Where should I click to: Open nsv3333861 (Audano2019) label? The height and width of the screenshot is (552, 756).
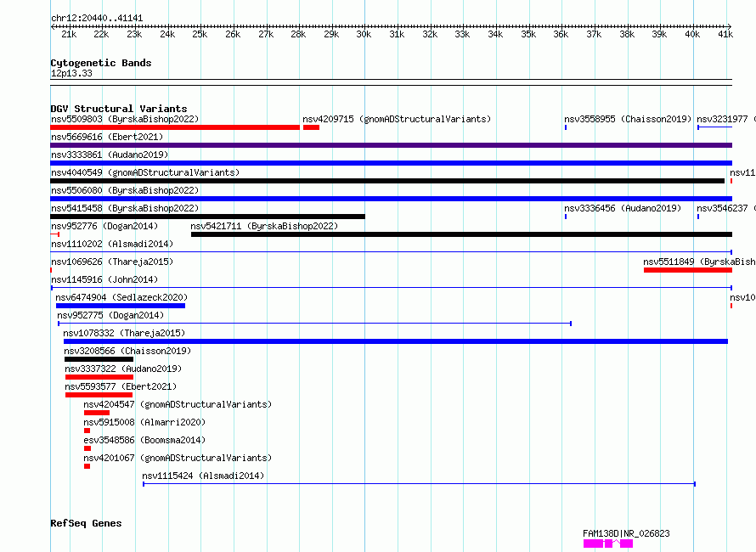(110, 155)
